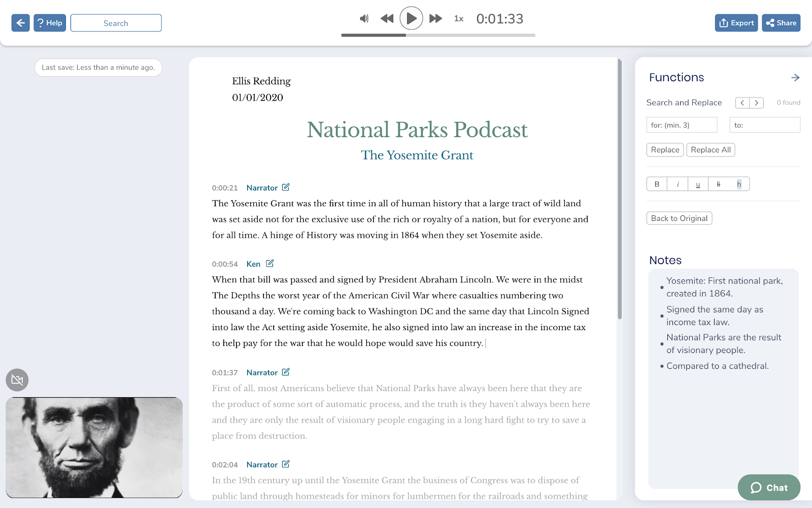This screenshot has width=812, height=508.
Task: Click the '0 found' result count
Action: [x=788, y=103]
